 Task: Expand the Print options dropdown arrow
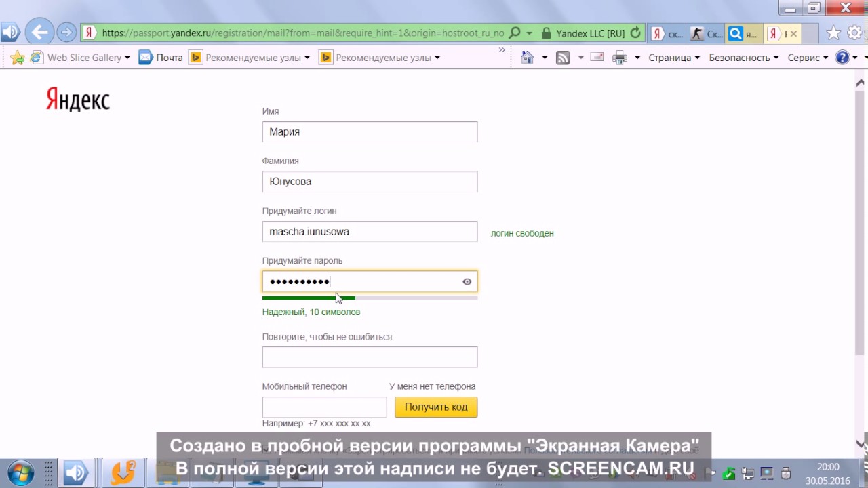point(637,58)
